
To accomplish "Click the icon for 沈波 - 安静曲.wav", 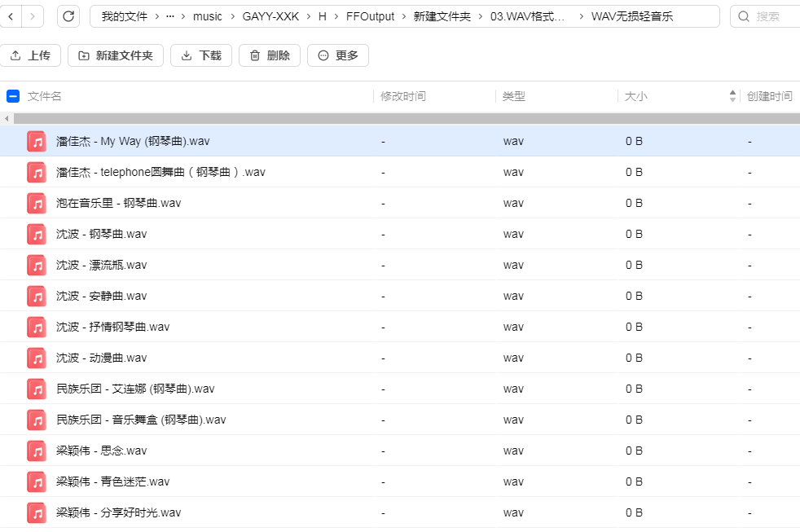I will coord(37,297).
